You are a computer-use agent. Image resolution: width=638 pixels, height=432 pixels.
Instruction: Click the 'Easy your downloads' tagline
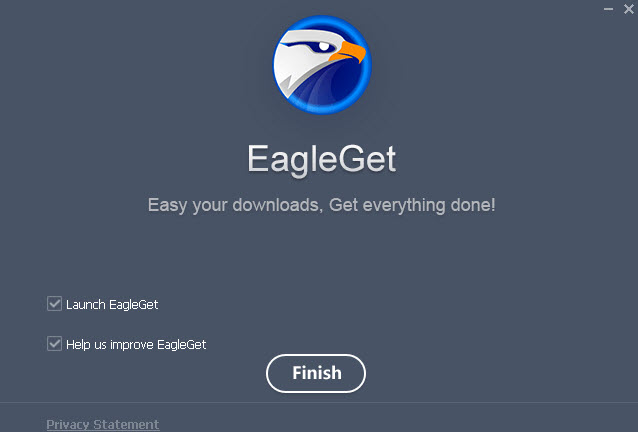coord(235,205)
